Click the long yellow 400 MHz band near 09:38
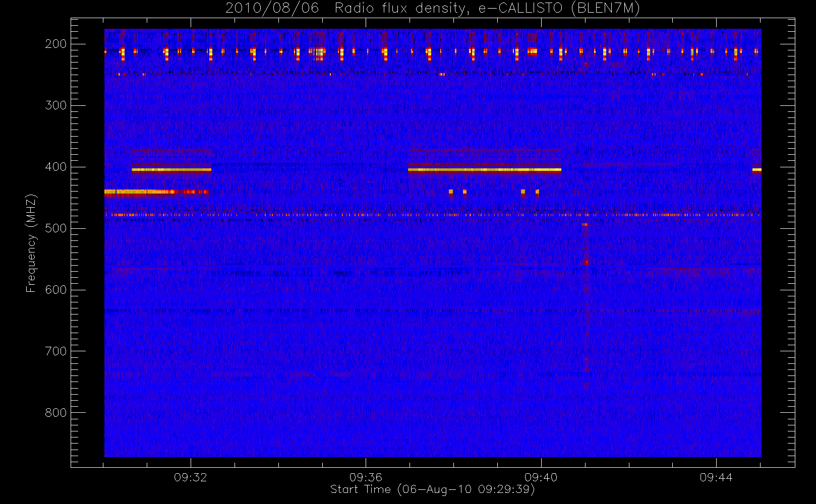Screen dimensions: 816x504 [x=485, y=170]
